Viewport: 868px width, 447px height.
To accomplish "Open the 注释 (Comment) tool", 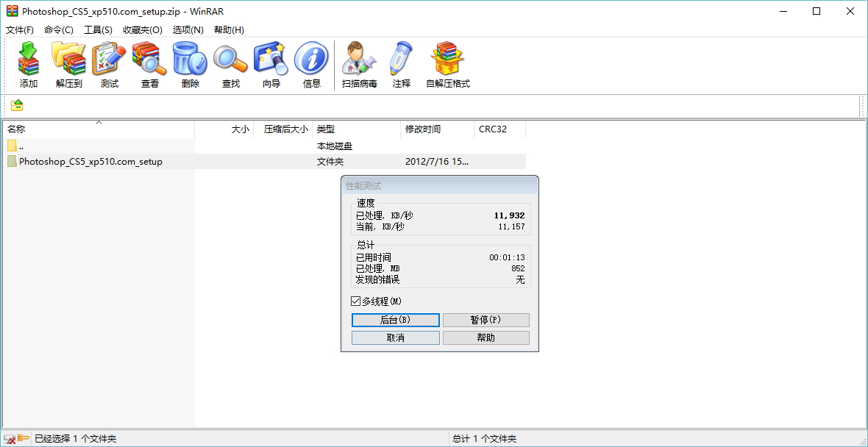I will click(402, 65).
